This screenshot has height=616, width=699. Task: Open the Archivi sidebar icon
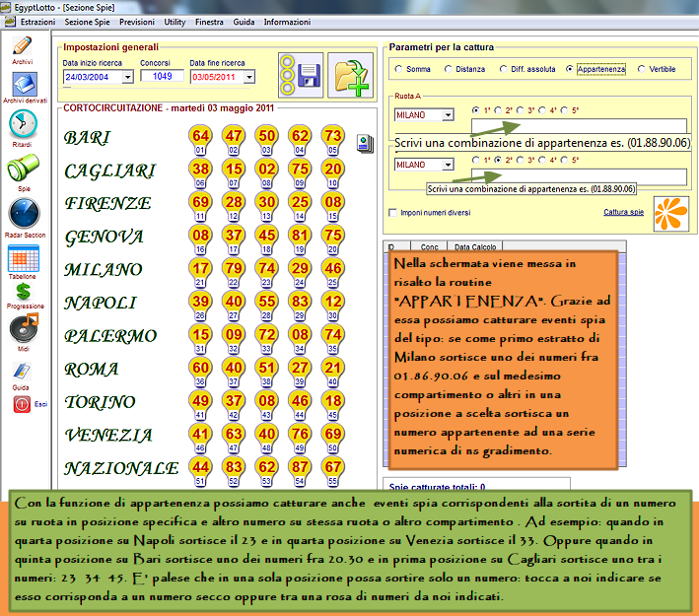pos(23,46)
